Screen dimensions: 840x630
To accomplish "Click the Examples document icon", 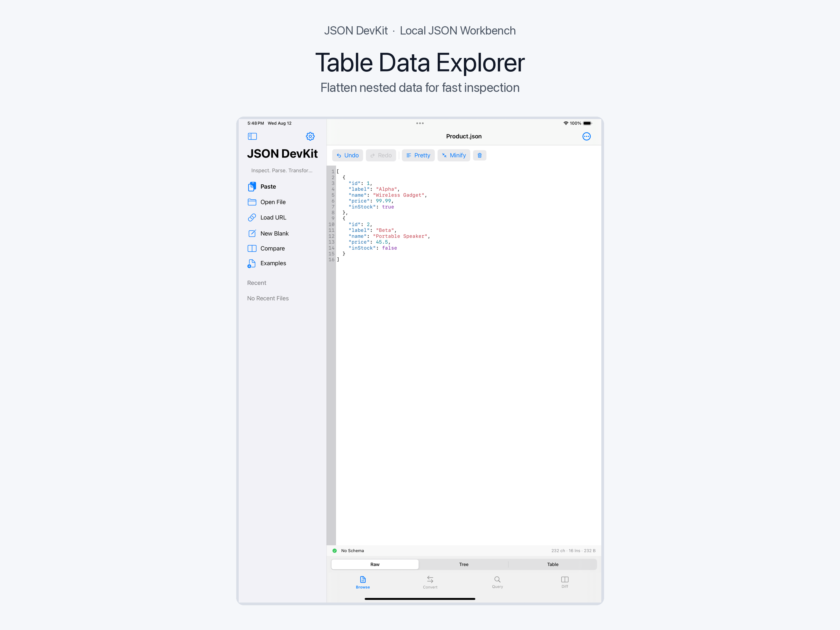I will [252, 263].
